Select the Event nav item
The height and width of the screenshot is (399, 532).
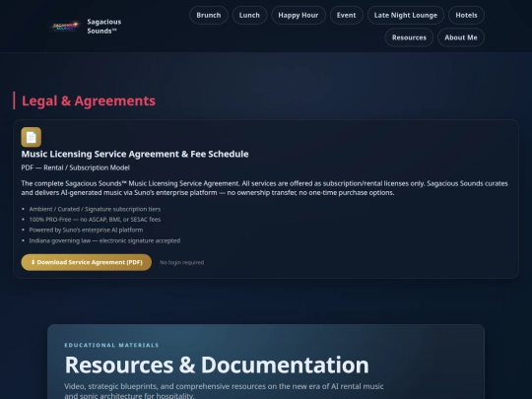(347, 15)
